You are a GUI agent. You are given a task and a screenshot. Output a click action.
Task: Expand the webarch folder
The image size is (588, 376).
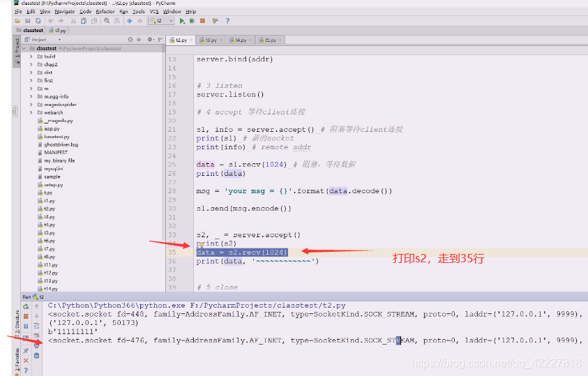click(x=31, y=112)
